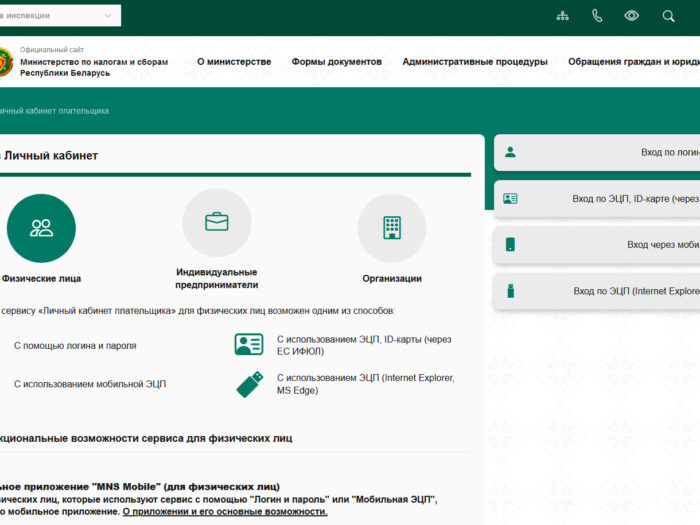700x525 pixels.
Task: Open Обращения граждан menu item
Action: coord(633,62)
